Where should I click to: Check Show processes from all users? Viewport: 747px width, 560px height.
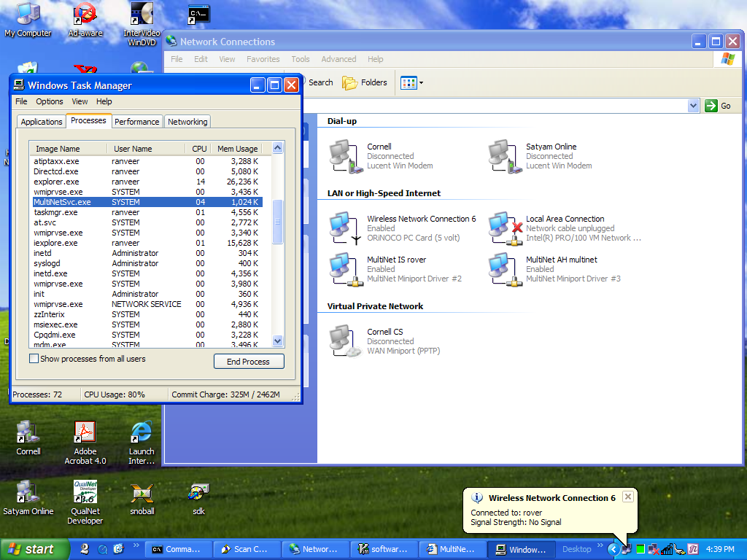coord(34,359)
